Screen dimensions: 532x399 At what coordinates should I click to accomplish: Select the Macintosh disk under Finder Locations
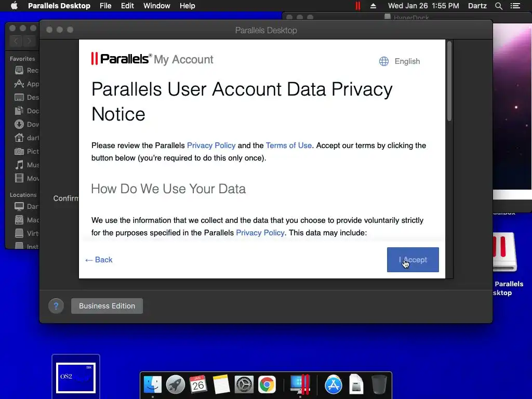(26, 220)
